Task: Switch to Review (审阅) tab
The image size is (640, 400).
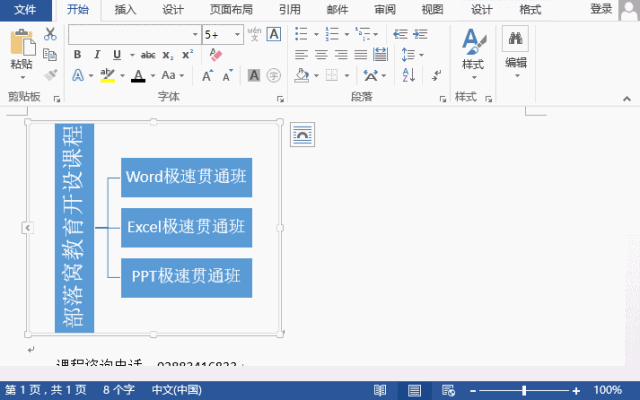Action: pyautogui.click(x=385, y=10)
